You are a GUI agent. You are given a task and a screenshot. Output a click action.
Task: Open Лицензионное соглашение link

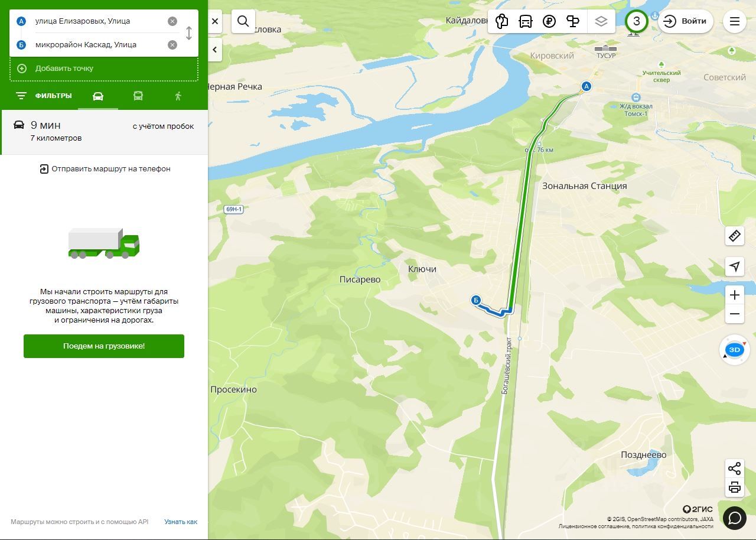(x=594, y=526)
